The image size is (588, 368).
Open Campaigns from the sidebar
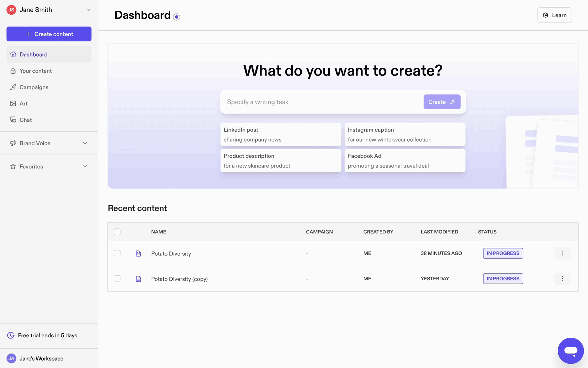pos(49,87)
